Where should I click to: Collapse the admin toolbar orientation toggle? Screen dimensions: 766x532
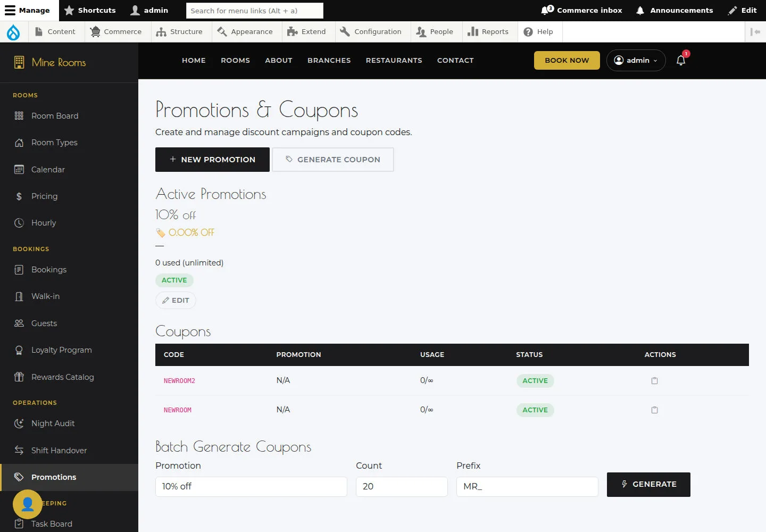pyautogui.click(x=755, y=32)
